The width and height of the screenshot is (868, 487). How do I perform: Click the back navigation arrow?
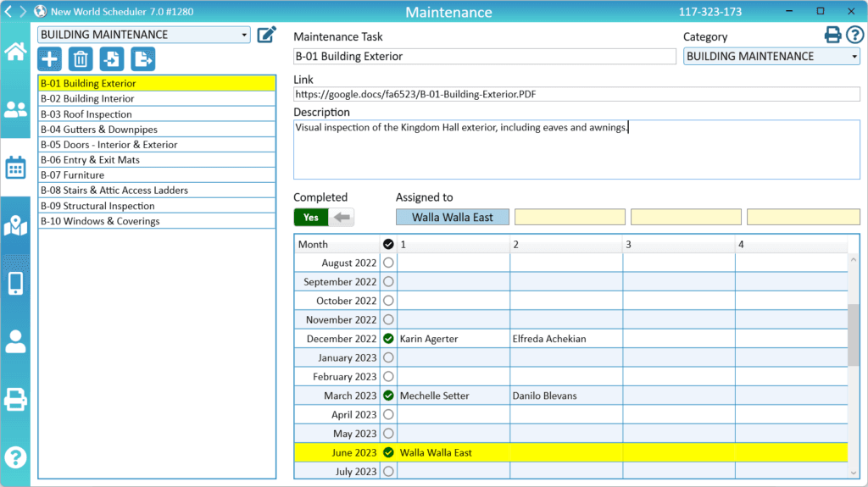[8, 11]
